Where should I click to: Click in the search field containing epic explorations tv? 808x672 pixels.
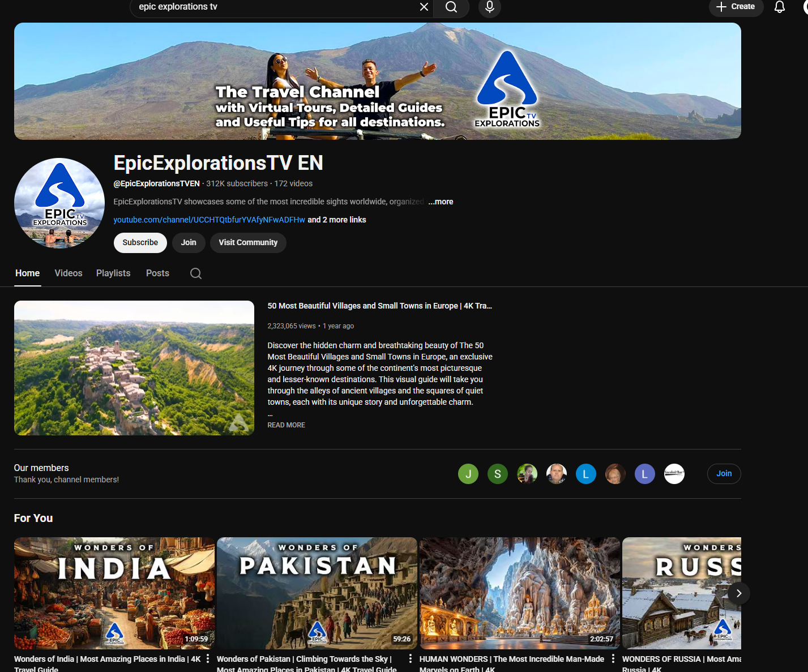(x=272, y=7)
